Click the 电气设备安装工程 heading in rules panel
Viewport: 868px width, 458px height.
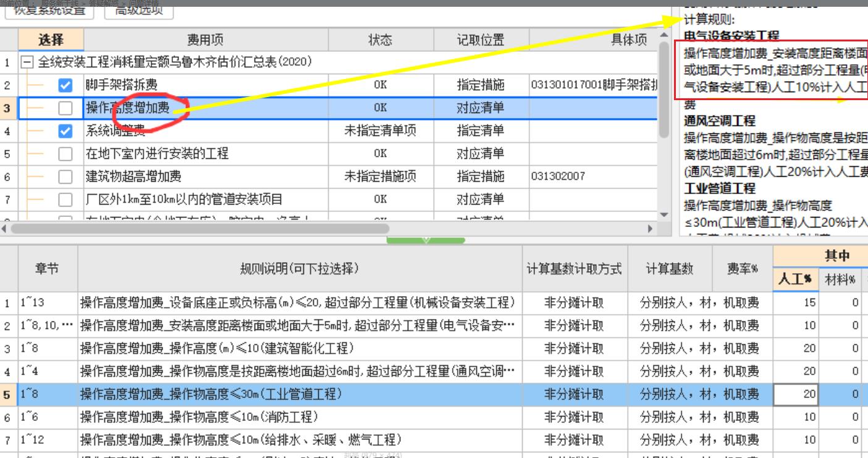tap(732, 36)
